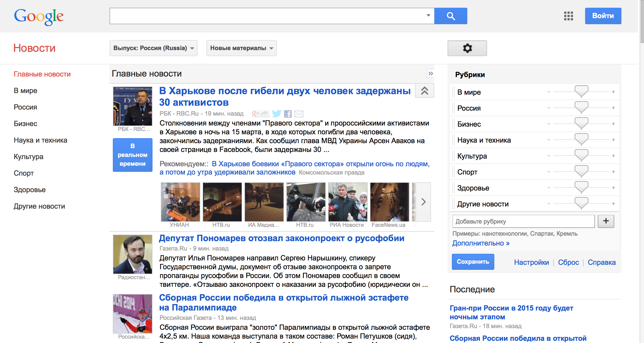Open the Новые материалы dropdown

click(241, 48)
